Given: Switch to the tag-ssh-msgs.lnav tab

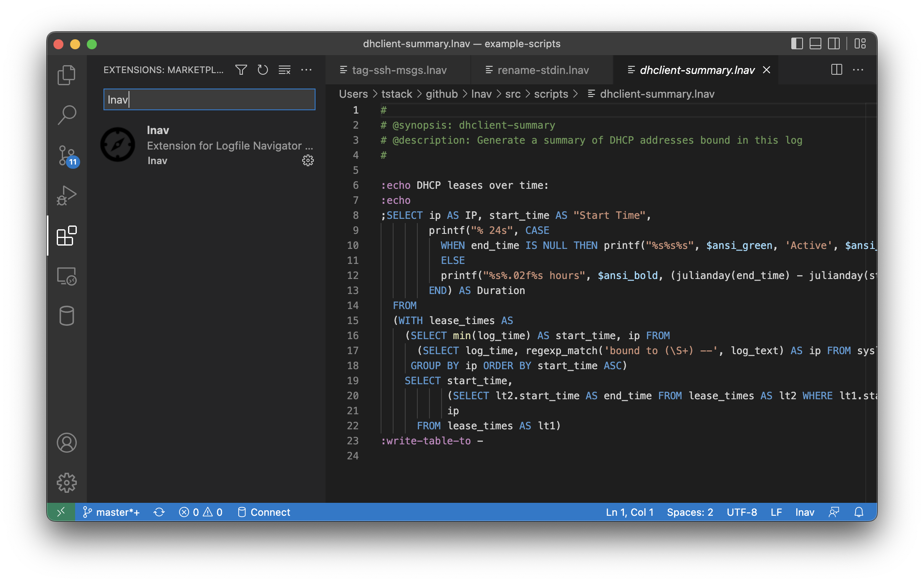Looking at the screenshot, I should [x=399, y=70].
